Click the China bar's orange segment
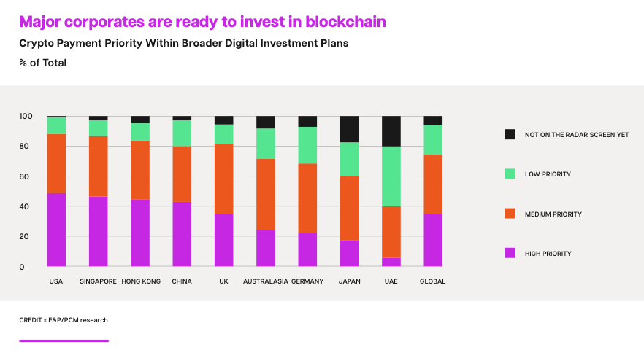This screenshot has width=644, height=350. (x=182, y=174)
